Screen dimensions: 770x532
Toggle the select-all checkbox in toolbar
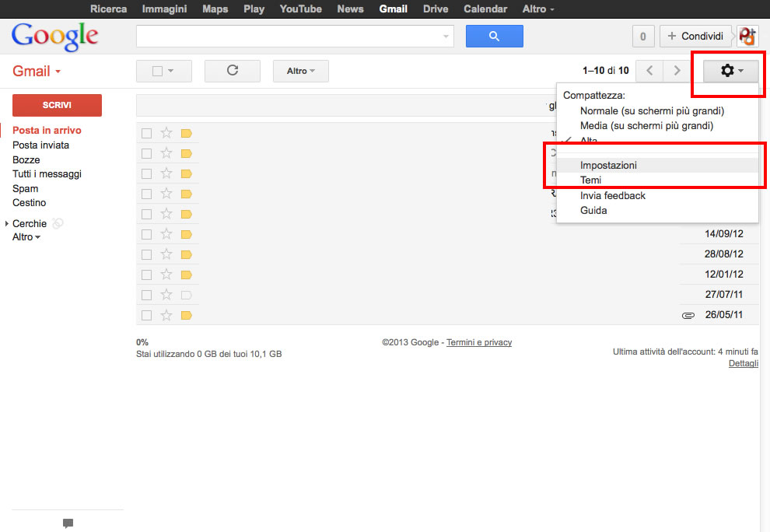pyautogui.click(x=158, y=71)
